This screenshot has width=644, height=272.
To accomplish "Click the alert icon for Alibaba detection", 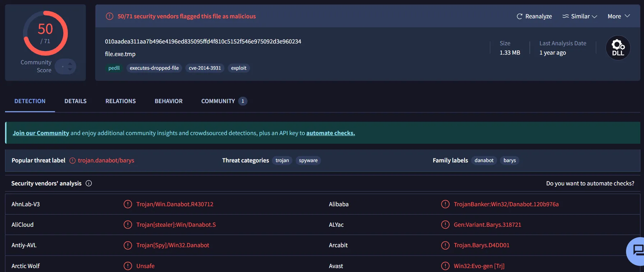I will tap(445, 204).
